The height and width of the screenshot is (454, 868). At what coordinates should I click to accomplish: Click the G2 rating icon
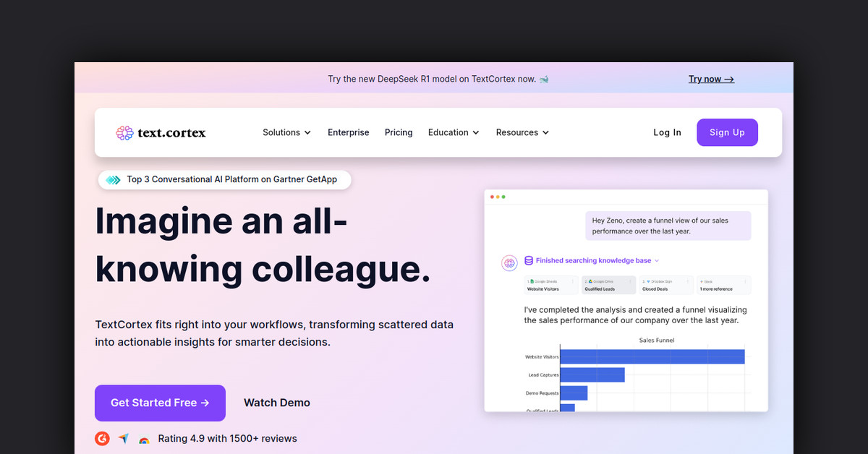[102, 438]
